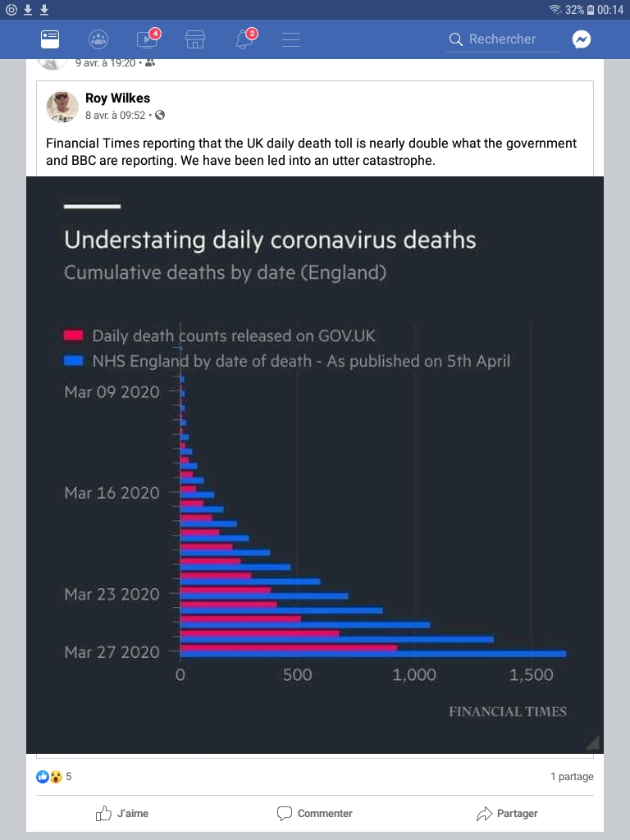
Task: Open the Roy Wilkes name link
Action: pyautogui.click(x=117, y=98)
